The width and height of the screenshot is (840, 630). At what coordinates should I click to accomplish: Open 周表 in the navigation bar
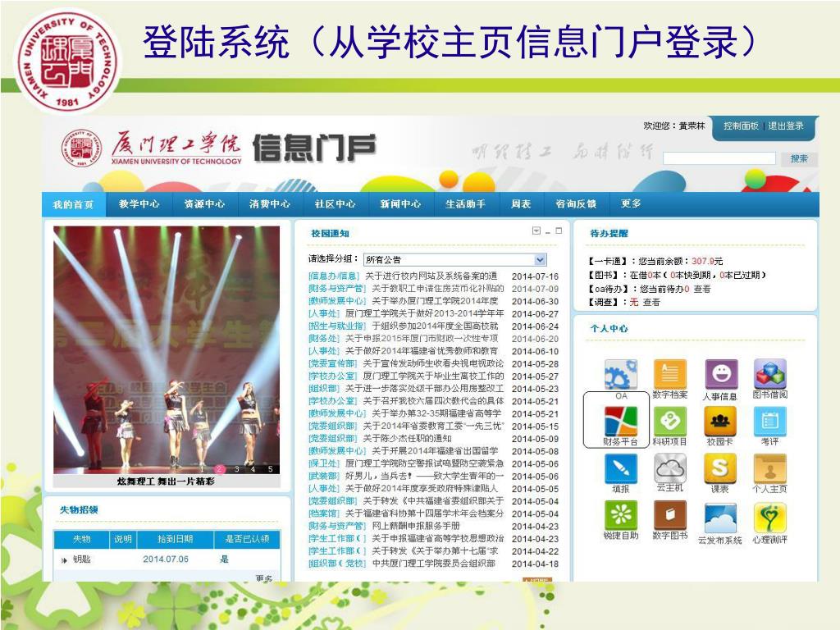pyautogui.click(x=521, y=204)
